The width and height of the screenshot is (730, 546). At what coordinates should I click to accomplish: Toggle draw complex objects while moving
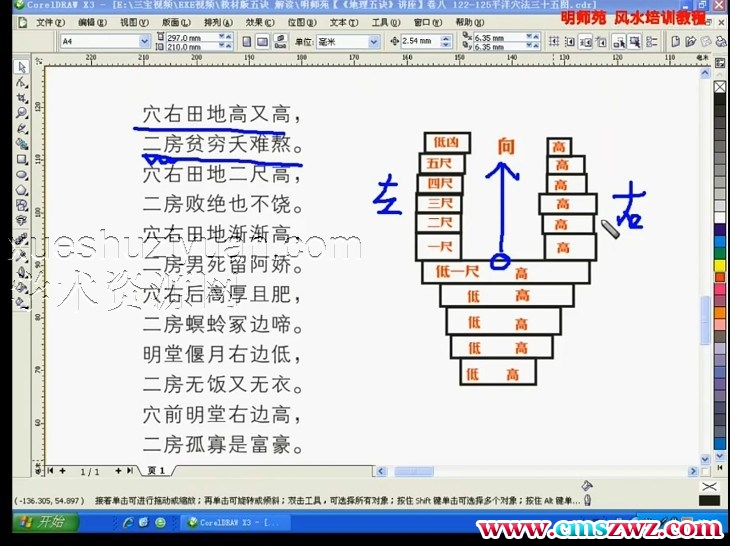click(x=619, y=42)
